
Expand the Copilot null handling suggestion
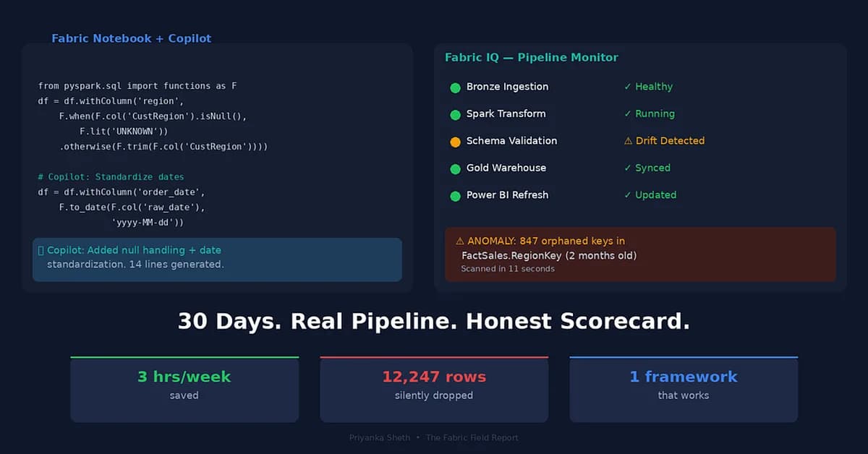coord(217,259)
